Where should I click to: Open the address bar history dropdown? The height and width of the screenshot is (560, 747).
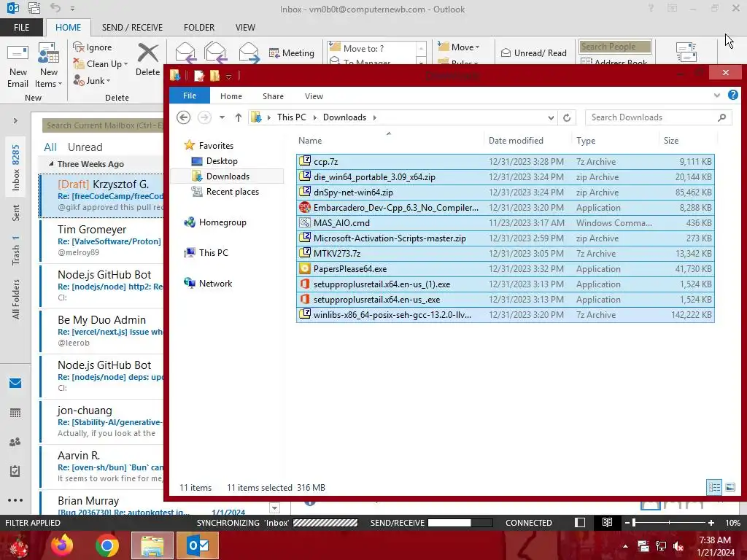(x=551, y=117)
